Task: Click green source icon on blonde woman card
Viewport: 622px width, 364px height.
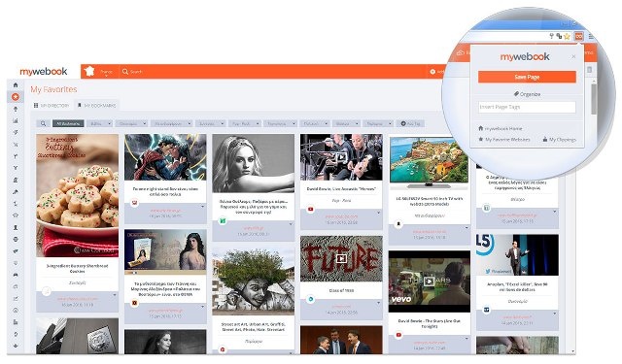Action: tap(223, 220)
